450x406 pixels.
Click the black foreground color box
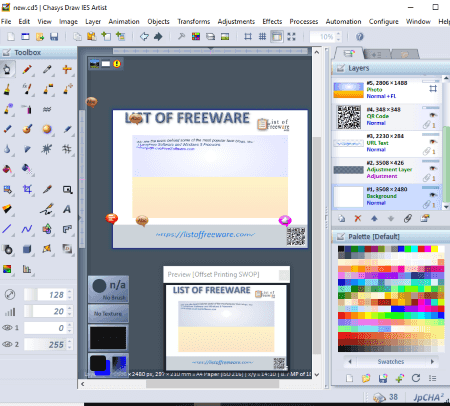98,363
